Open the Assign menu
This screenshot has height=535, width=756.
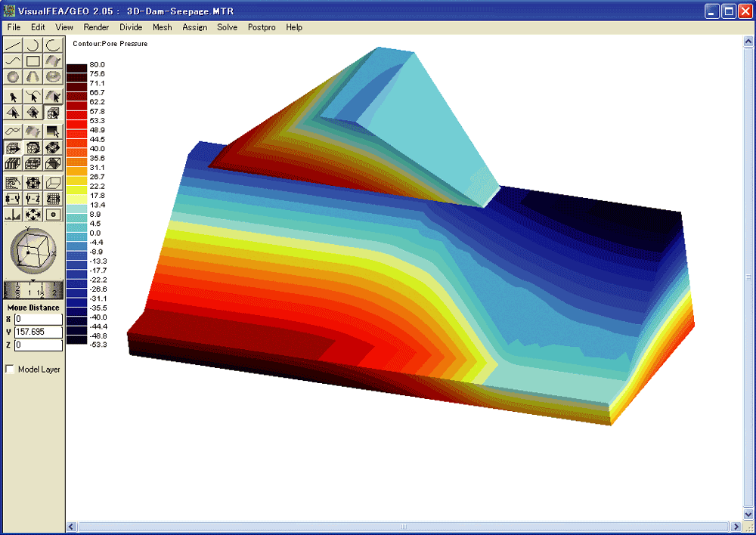click(x=195, y=27)
